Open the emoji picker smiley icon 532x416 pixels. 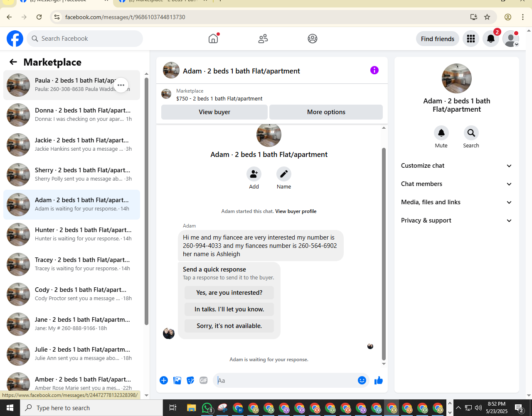362,380
